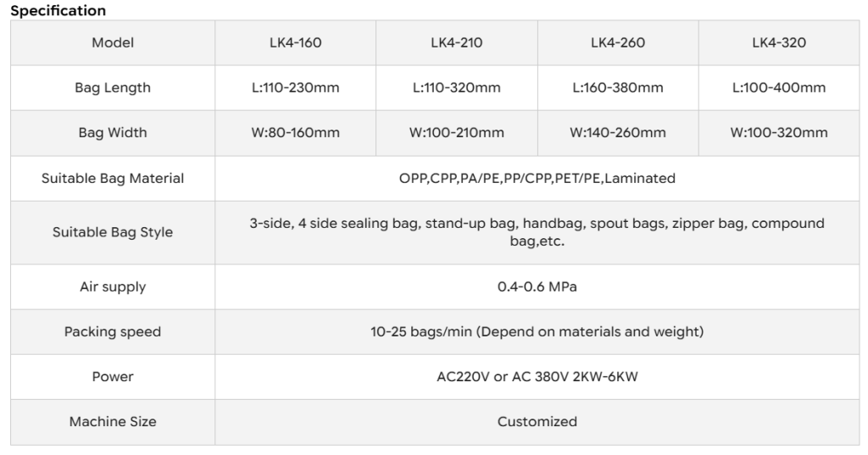The width and height of the screenshot is (868, 455).
Task: Select the 0.4-0.6 MPa value
Action: (537, 286)
